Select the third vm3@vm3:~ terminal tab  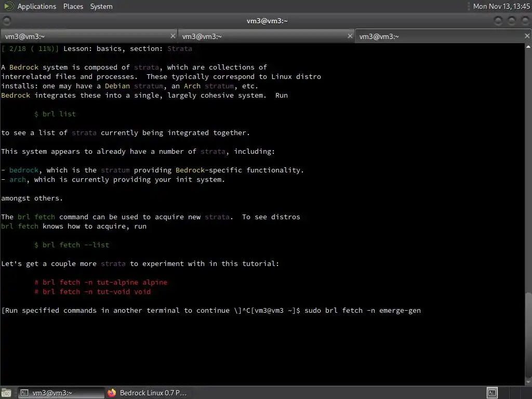point(443,36)
